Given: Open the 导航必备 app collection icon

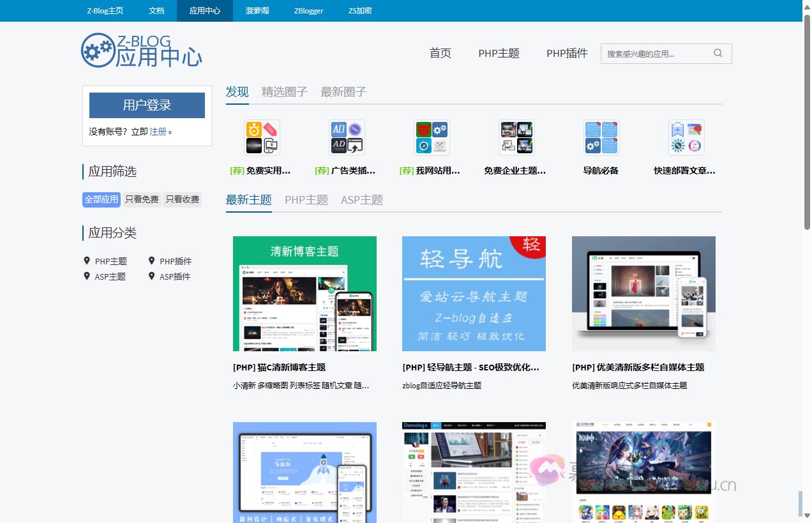Looking at the screenshot, I should click(601, 137).
